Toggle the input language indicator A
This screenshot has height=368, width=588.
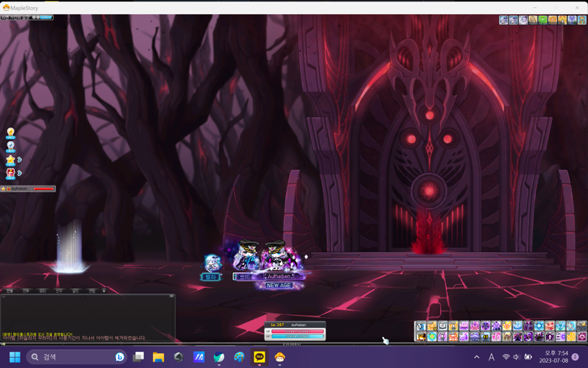491,357
